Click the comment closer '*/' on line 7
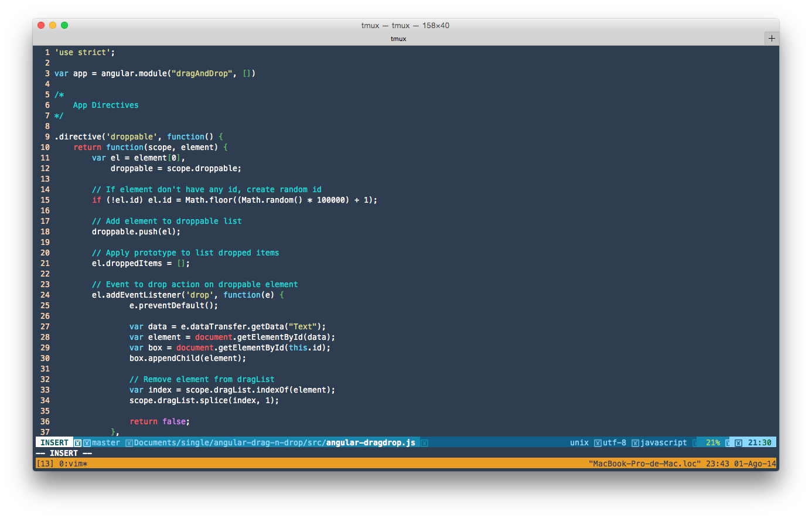This screenshot has height=518, width=812. click(59, 115)
